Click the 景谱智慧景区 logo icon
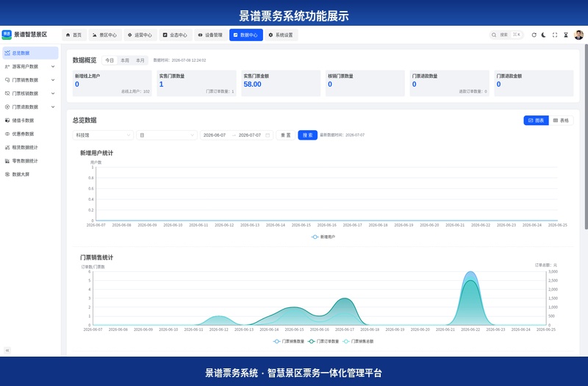This screenshot has width=588, height=386. (7, 35)
